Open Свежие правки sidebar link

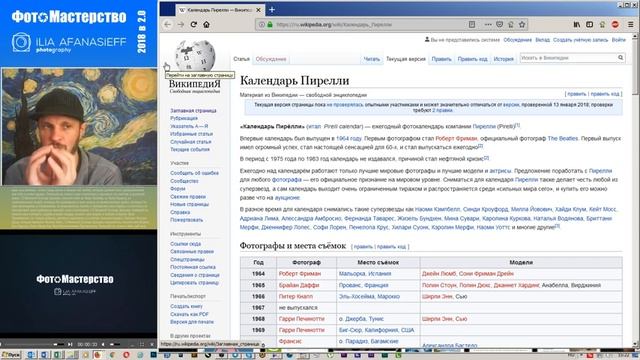[x=188, y=197]
